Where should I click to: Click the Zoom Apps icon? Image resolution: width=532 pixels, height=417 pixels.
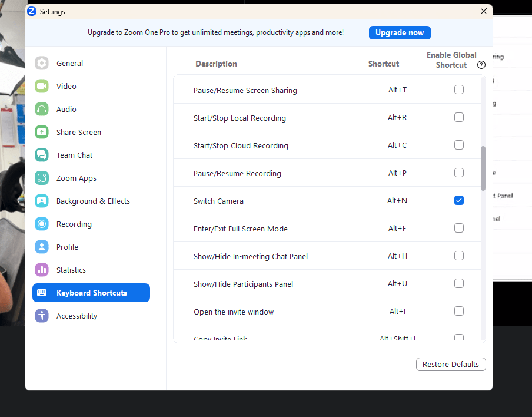42,178
